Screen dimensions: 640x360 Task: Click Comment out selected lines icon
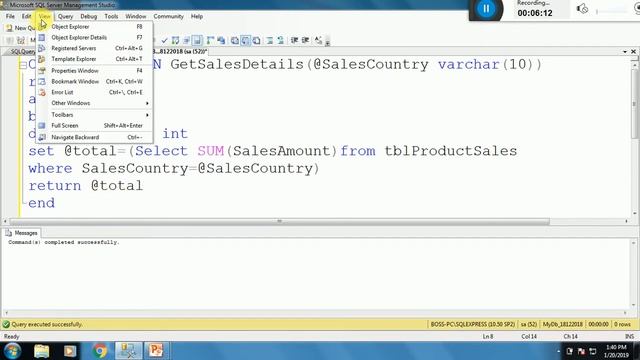(x=270, y=40)
